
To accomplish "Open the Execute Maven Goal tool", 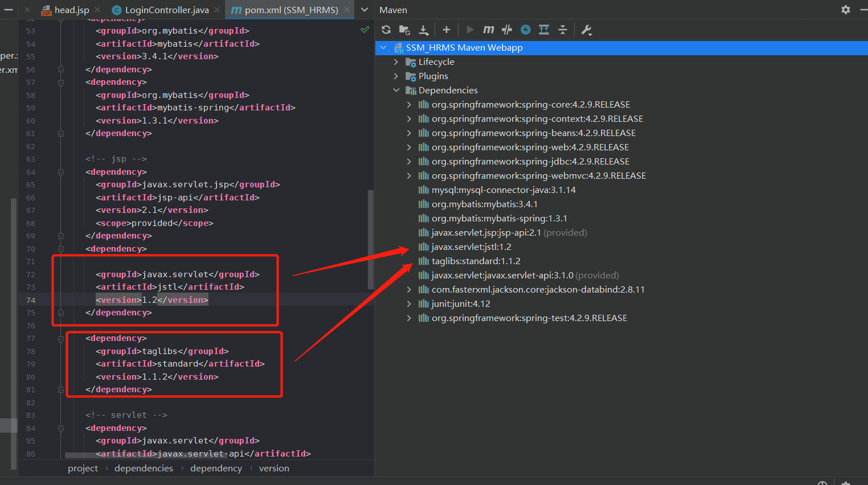I will coord(488,29).
